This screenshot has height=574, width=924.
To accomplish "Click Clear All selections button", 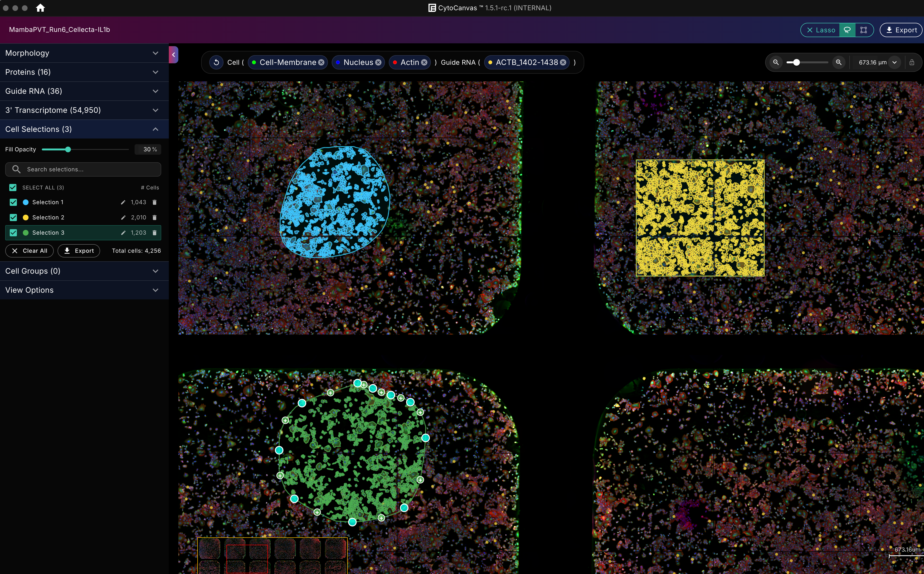I will coord(29,251).
